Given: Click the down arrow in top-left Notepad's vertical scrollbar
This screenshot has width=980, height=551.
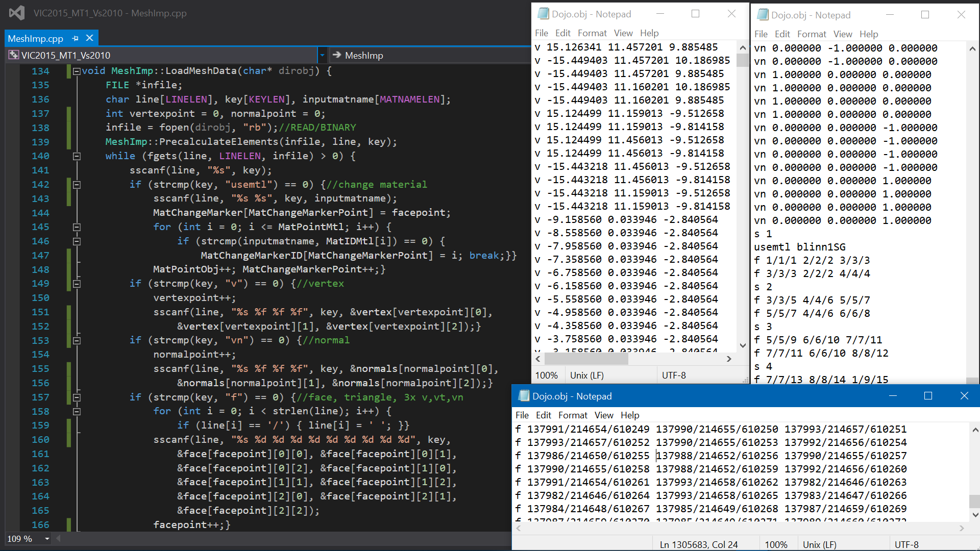Looking at the screenshot, I should [743, 345].
